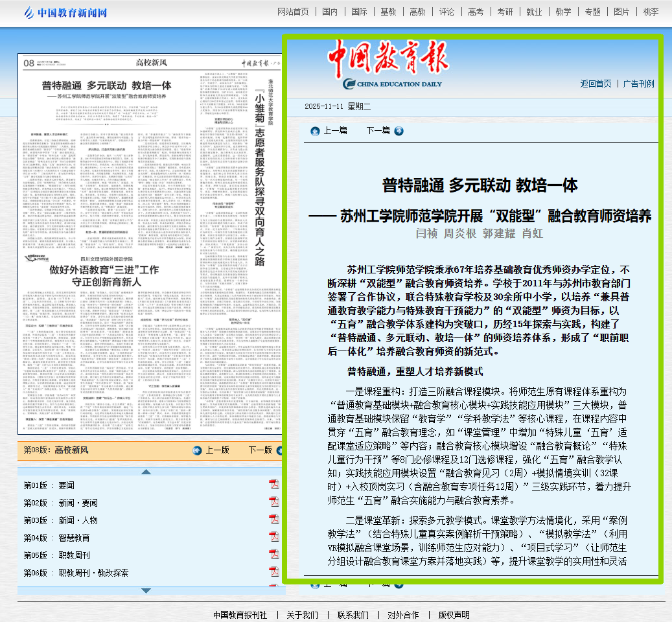Open the 高考 nav item
Viewport: 672px width, 622px height.
pyautogui.click(x=476, y=12)
